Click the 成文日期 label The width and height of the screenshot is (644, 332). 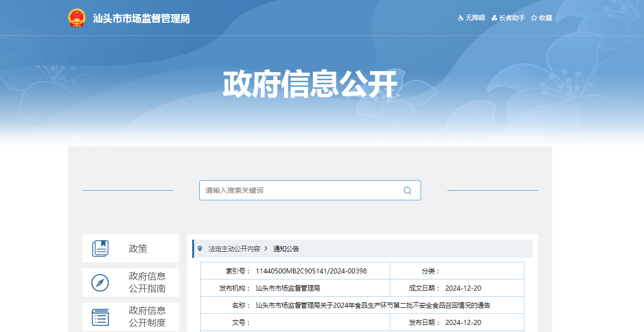(x=424, y=288)
